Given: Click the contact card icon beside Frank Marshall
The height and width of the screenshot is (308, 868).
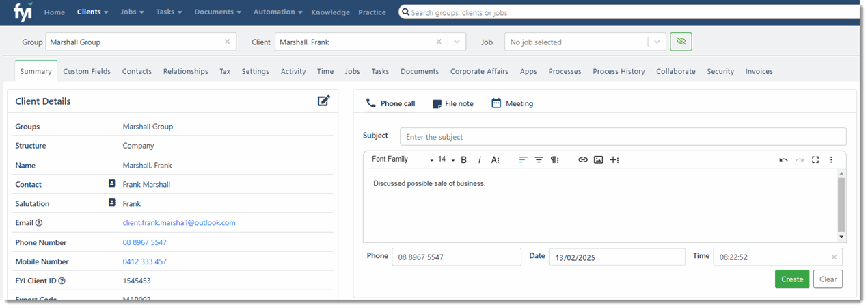Looking at the screenshot, I should pos(112,183).
